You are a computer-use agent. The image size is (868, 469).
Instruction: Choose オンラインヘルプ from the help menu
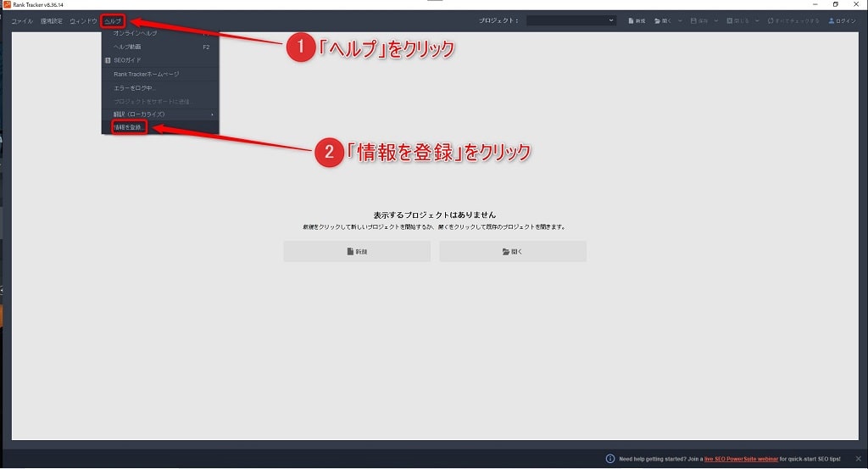click(x=134, y=33)
